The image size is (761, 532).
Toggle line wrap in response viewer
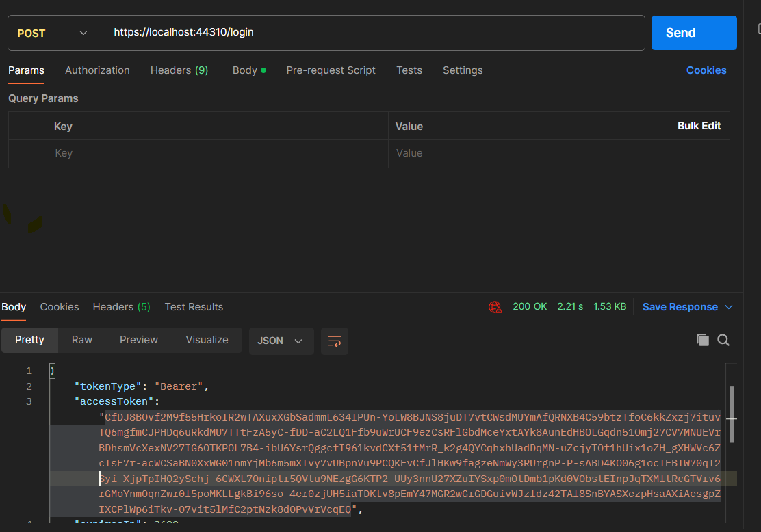click(x=335, y=341)
